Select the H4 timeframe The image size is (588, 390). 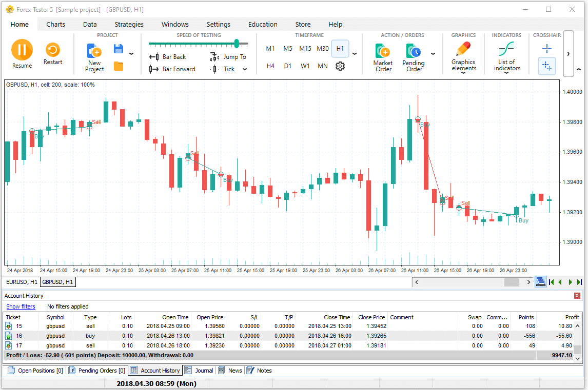pos(270,66)
